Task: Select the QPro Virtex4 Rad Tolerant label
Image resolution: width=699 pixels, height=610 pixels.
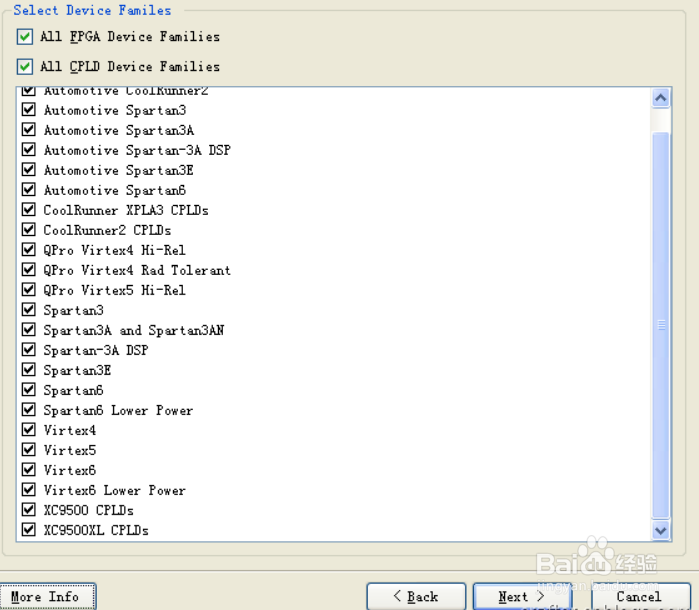Action: pos(137,270)
